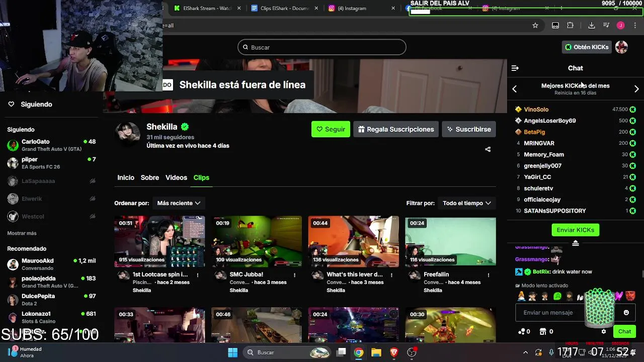Open chat settings gear icon
This screenshot has width=644, height=362.
[604, 331]
